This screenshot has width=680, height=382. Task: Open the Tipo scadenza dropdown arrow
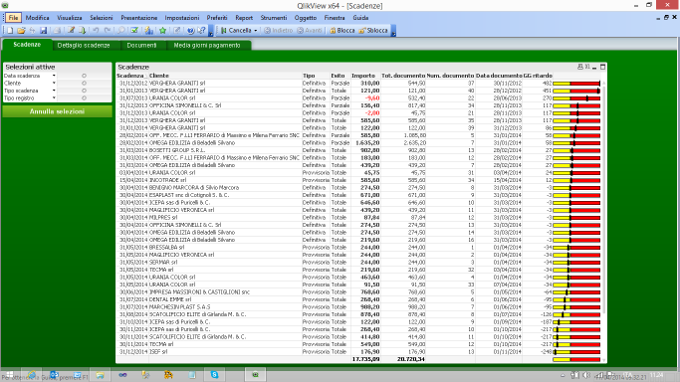pyautogui.click(x=54, y=91)
